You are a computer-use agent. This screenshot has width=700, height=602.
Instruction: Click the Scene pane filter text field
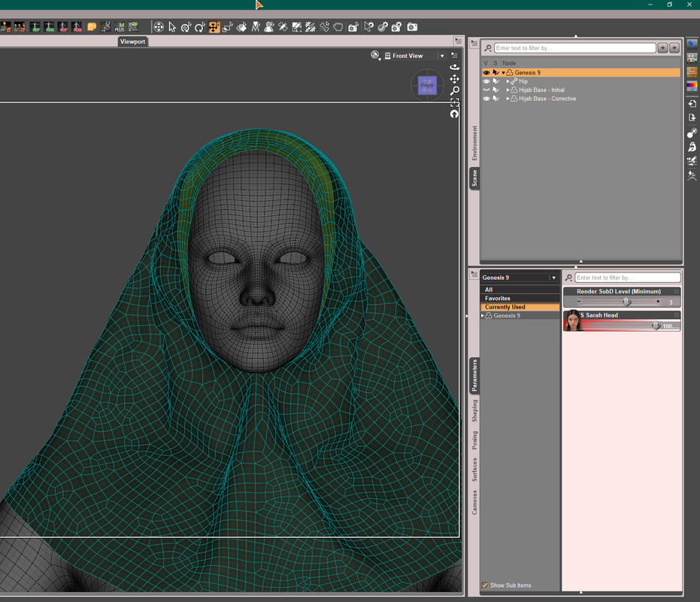[x=574, y=48]
